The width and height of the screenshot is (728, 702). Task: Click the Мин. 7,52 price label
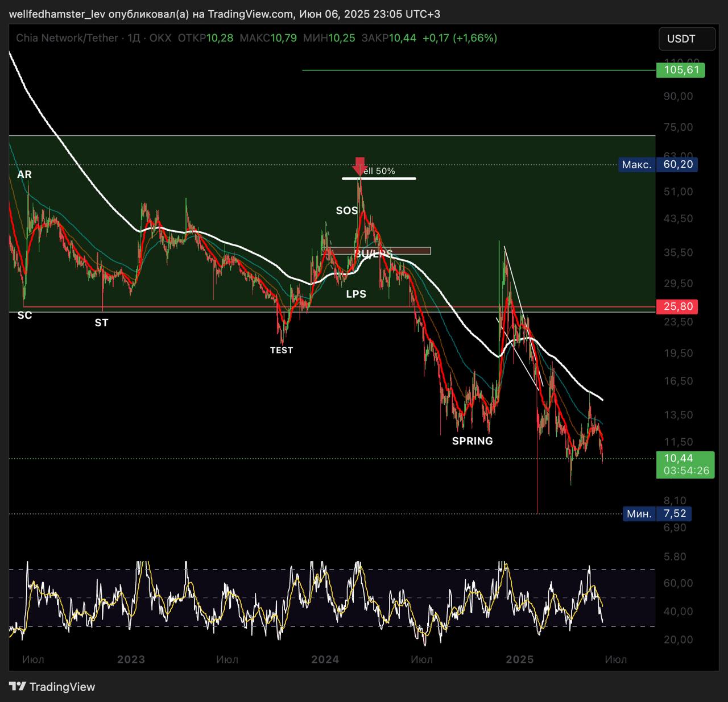[657, 514]
